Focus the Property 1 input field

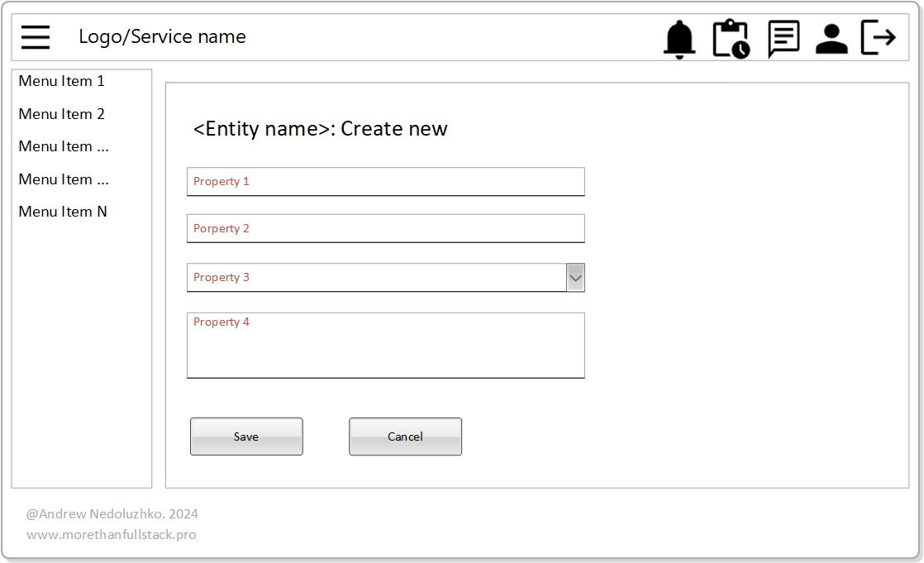385,182
